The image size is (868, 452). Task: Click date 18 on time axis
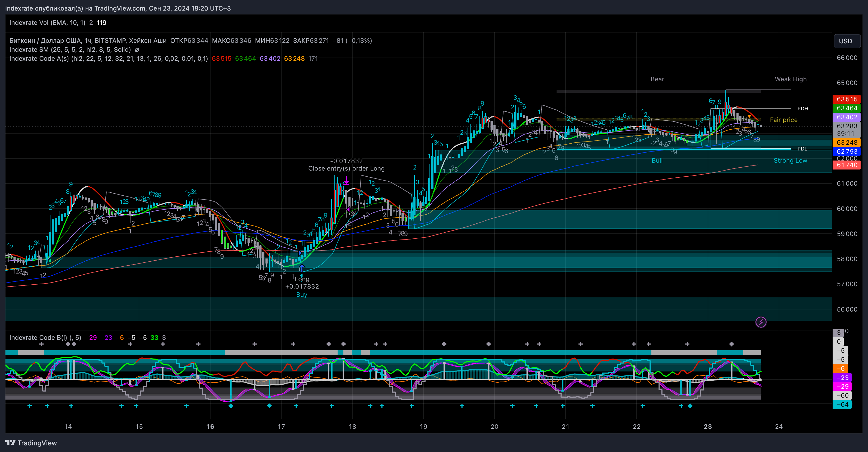click(x=352, y=426)
